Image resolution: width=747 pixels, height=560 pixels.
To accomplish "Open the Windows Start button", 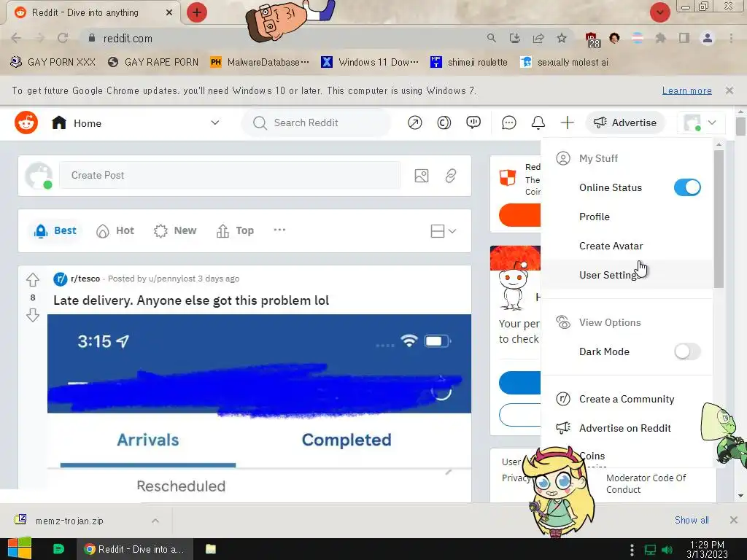I will (x=19, y=548).
